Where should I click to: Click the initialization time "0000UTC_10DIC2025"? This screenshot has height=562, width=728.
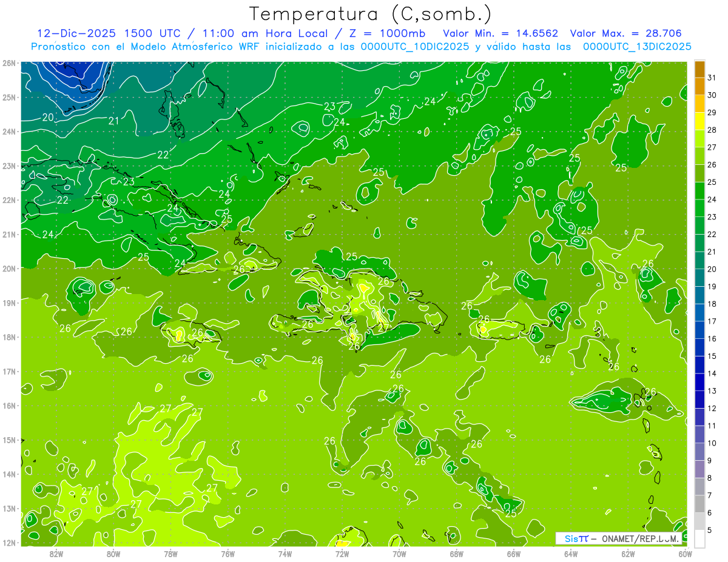[x=415, y=46]
